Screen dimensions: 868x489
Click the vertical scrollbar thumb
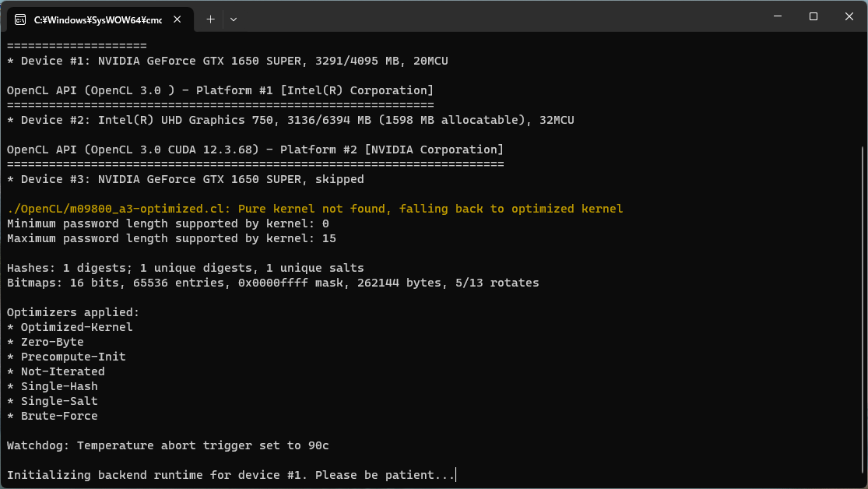click(863, 311)
